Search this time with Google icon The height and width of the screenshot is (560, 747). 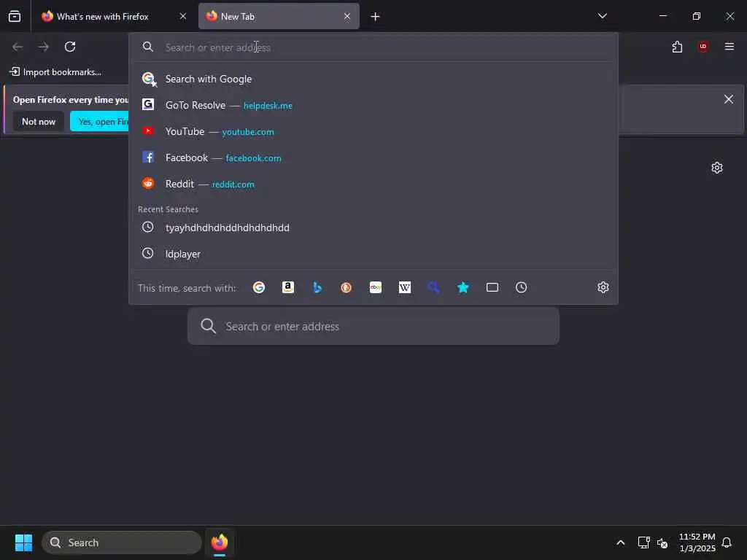click(x=259, y=287)
